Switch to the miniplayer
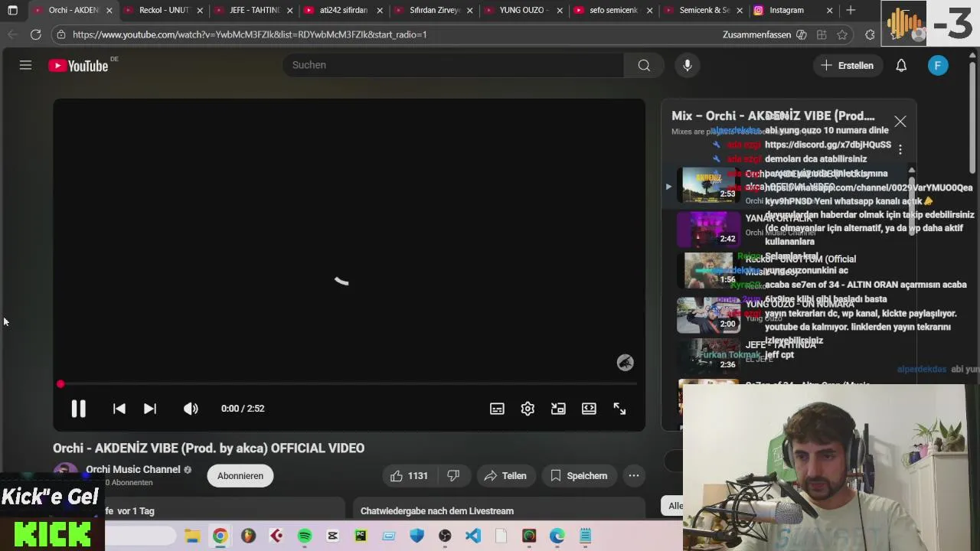The image size is (980, 551). click(x=558, y=409)
